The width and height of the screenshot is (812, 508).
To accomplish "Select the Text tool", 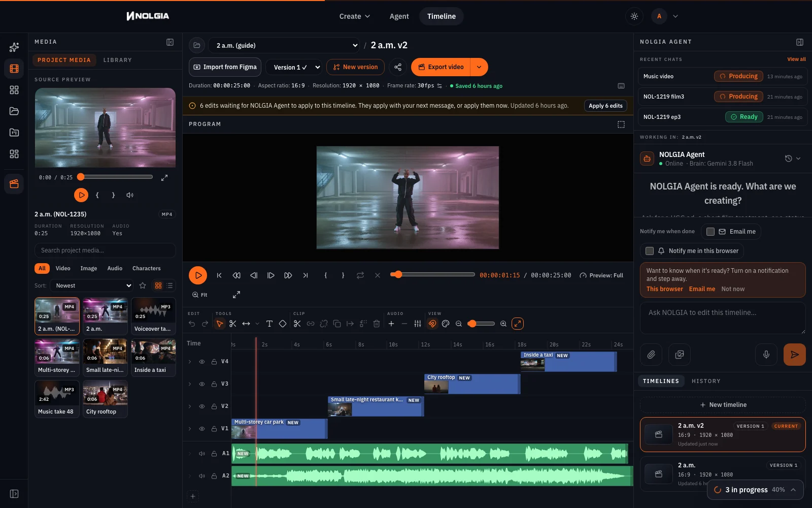I will [269, 324].
